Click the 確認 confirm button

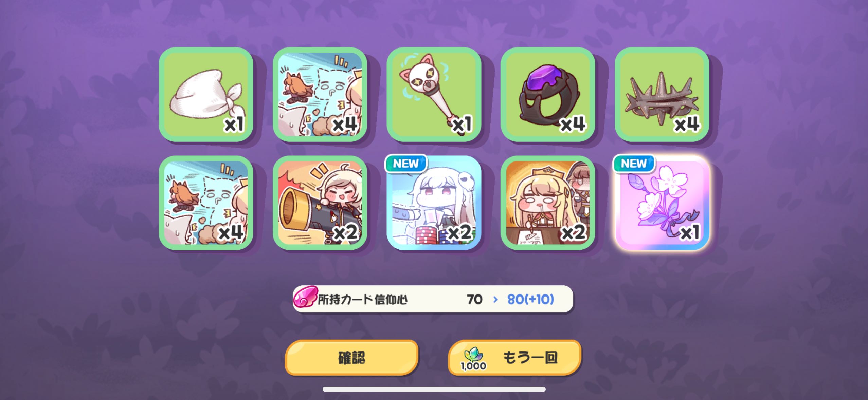pos(351,358)
